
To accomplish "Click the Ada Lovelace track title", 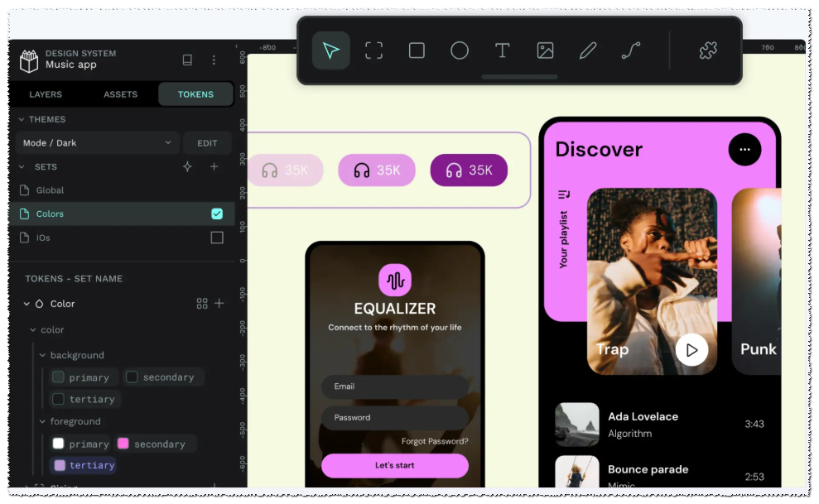I will tap(643, 416).
